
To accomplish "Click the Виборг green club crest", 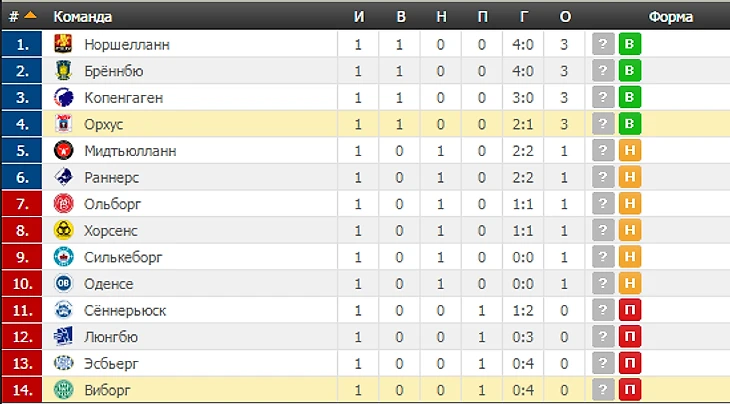I will 63,390.
